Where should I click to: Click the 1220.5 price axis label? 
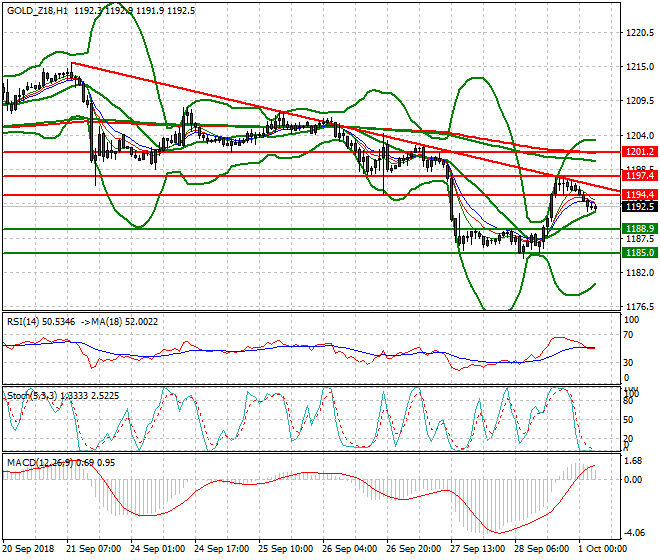[637, 32]
